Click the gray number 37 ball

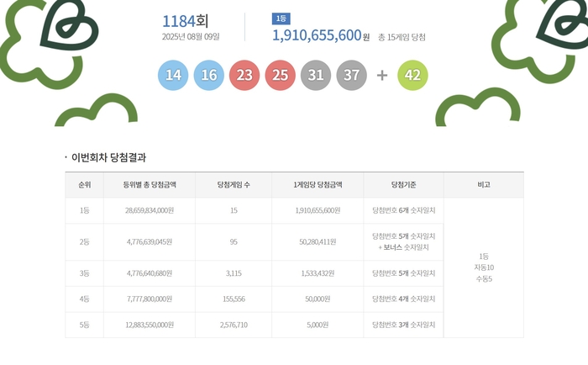coord(351,75)
